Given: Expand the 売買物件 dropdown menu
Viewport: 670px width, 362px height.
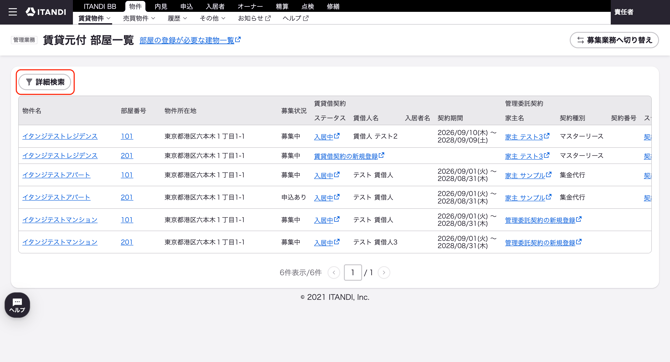Looking at the screenshot, I should click(x=139, y=18).
